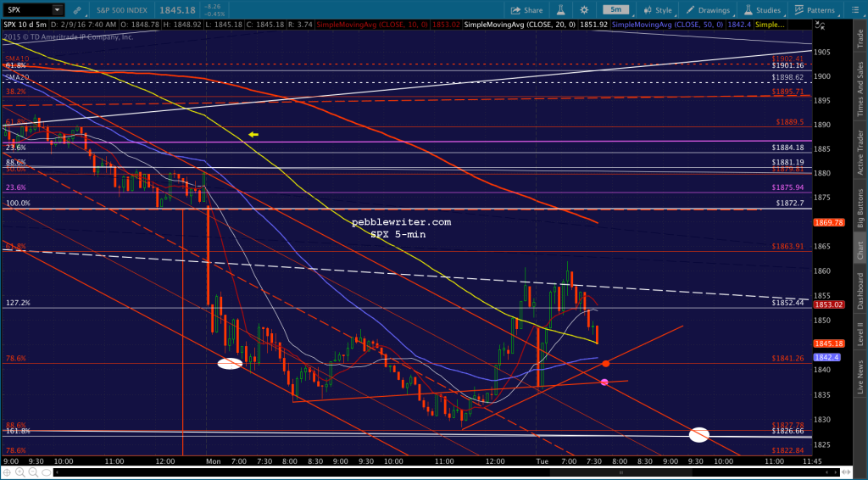Click the Tue date label on time axis

542,461
